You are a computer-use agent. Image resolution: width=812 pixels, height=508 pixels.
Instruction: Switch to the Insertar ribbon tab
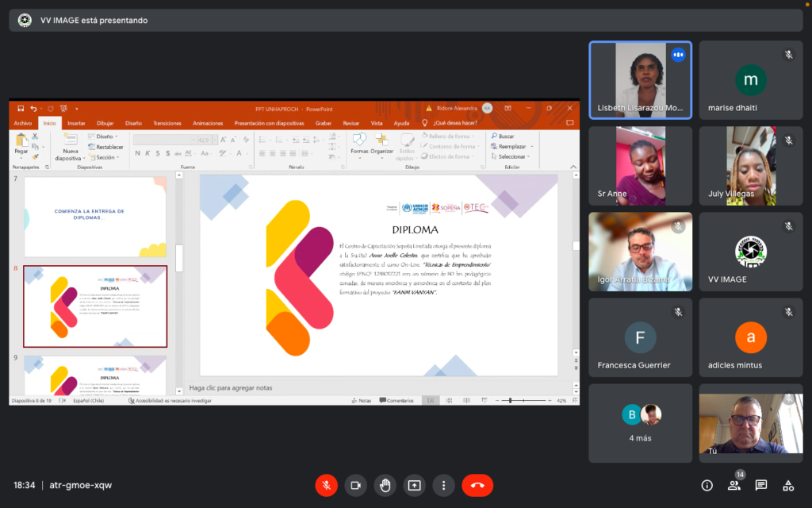click(76, 123)
